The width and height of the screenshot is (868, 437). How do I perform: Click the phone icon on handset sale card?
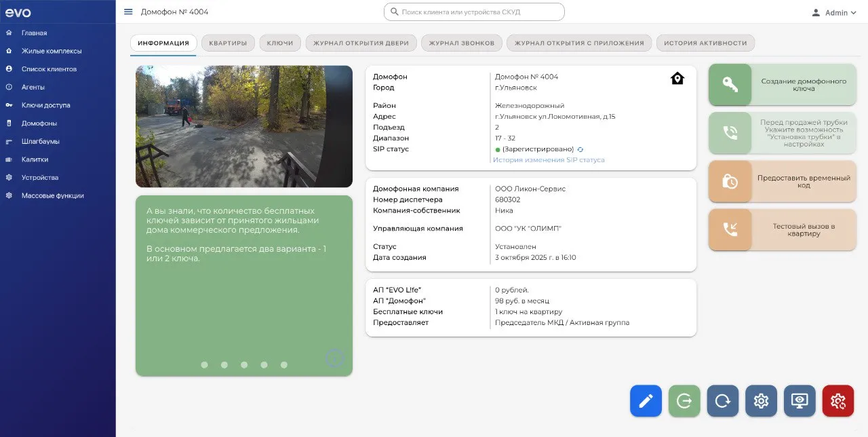(730, 133)
